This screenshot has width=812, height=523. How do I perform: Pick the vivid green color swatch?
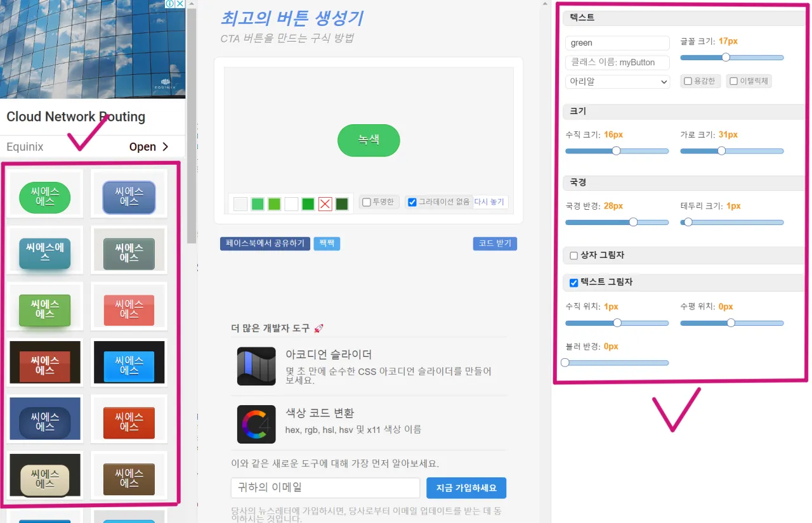pos(308,203)
